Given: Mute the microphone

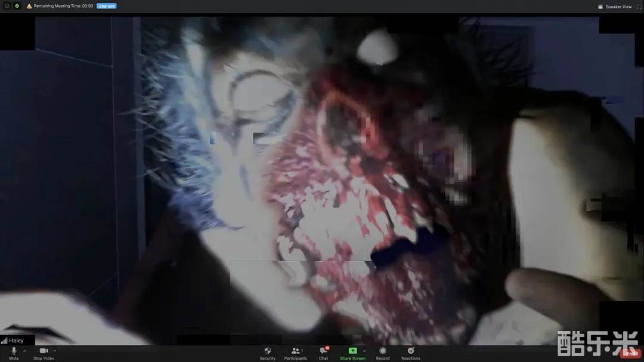Looking at the screenshot, I should pos(14,352).
